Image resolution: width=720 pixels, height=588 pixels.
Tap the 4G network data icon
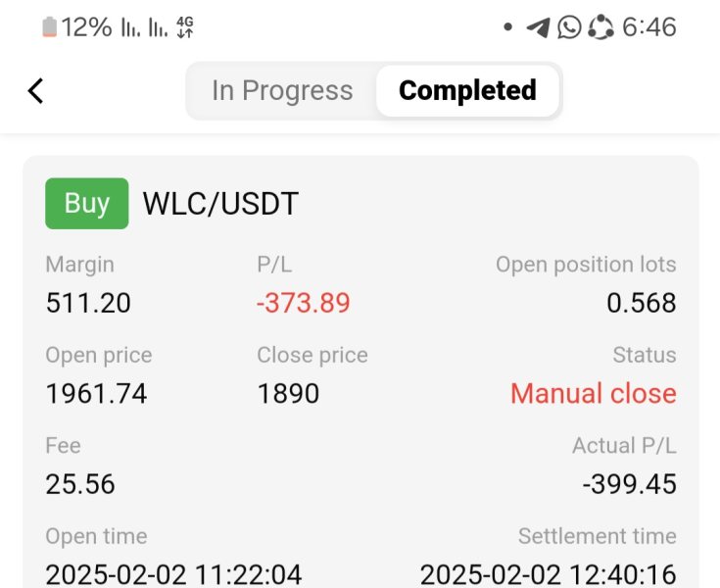[185, 27]
